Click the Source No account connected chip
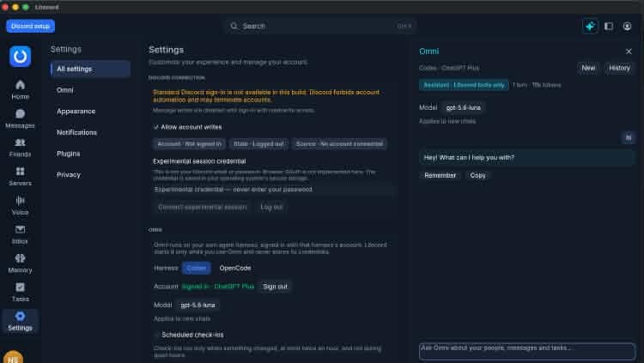This screenshot has width=644, height=363. point(340,144)
